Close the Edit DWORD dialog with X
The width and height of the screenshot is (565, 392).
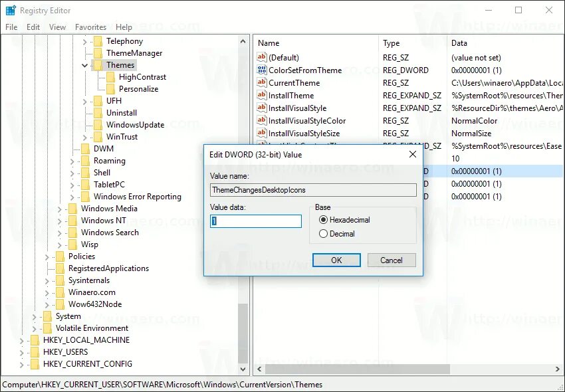[413, 155]
